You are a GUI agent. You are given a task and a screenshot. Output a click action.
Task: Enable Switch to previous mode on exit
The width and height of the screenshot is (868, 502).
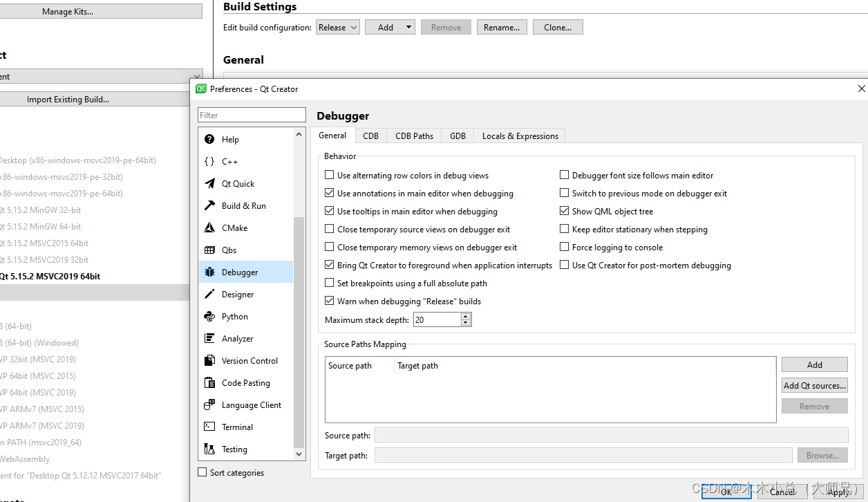(x=565, y=194)
